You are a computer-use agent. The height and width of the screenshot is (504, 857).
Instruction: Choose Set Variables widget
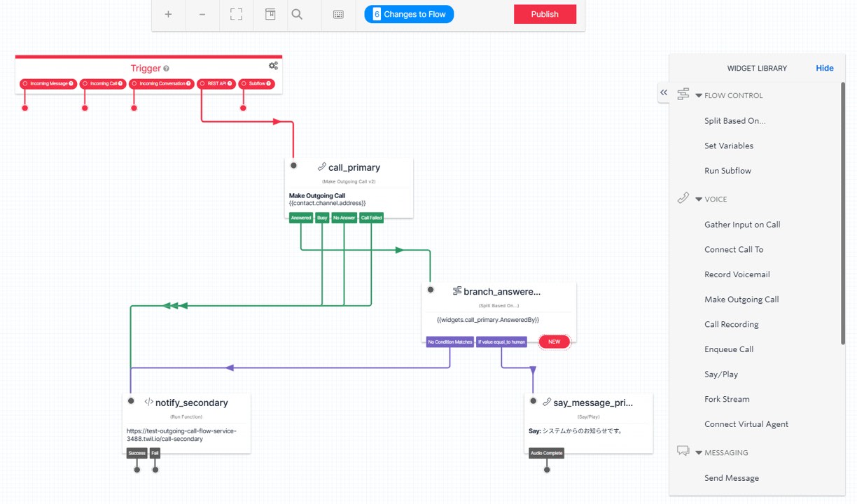pos(729,146)
